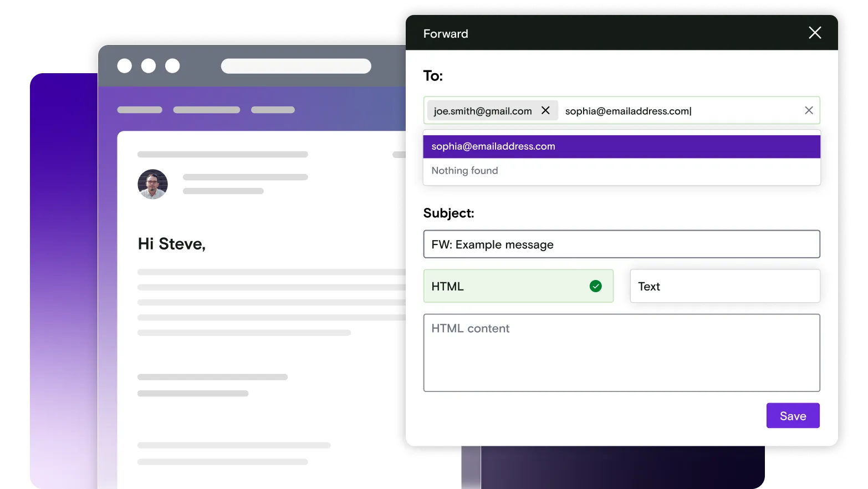868x489 pixels.
Task: Click the Subject field with FW: Example message
Action: pos(621,244)
